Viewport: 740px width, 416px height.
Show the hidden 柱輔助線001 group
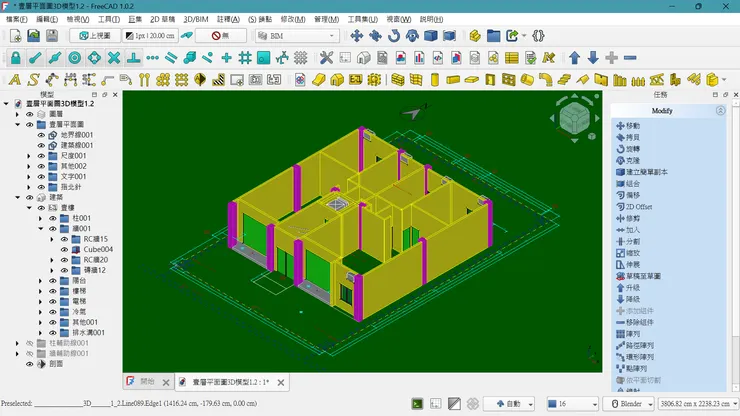(30, 343)
